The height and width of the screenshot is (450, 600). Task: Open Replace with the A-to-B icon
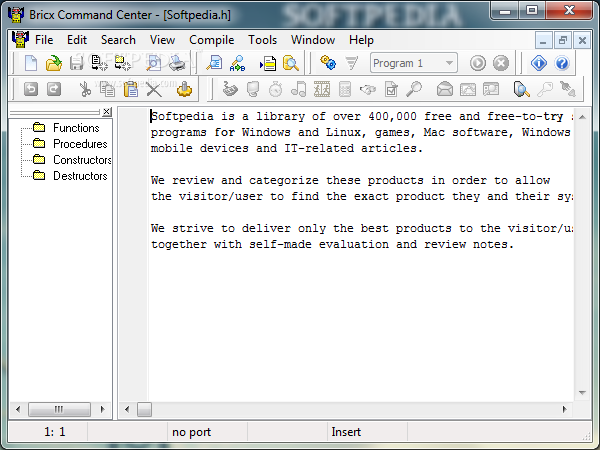pyautogui.click(x=237, y=63)
